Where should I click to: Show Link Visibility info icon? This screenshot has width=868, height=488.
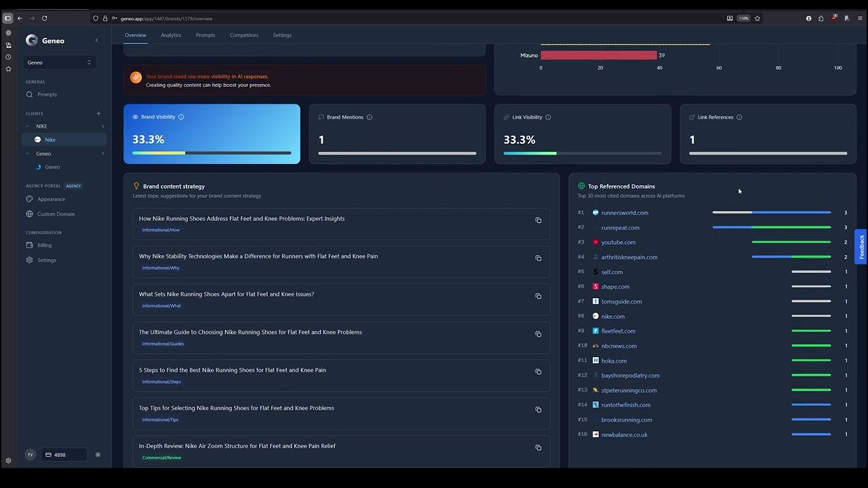coord(548,117)
